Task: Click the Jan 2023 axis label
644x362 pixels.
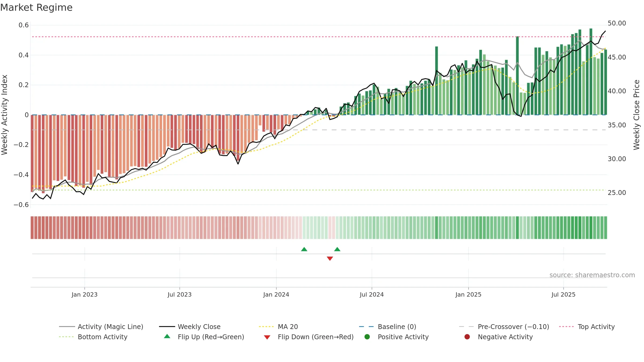Action: click(85, 294)
